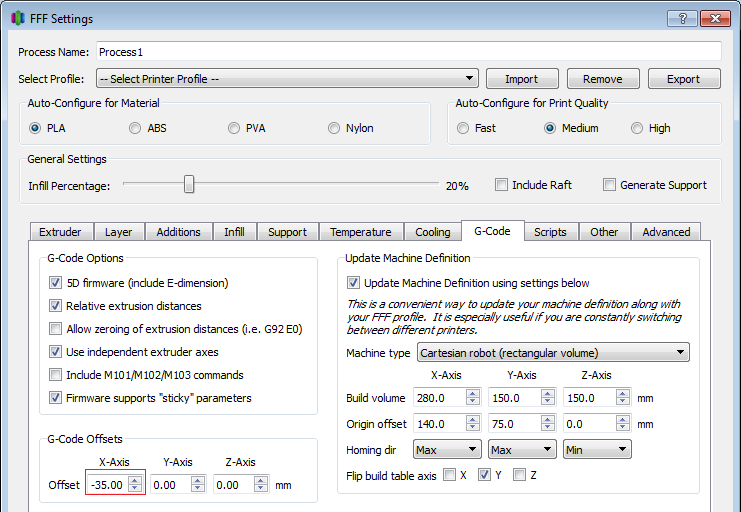This screenshot has width=741, height=512.
Task: Select the PVA material radio button
Action: 233,128
